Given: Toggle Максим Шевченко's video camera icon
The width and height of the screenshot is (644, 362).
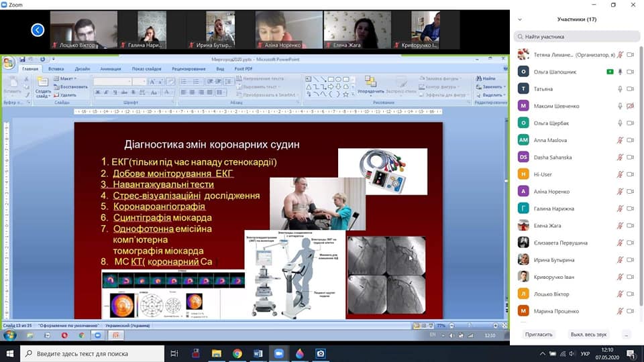Looking at the screenshot, I should (x=630, y=106).
